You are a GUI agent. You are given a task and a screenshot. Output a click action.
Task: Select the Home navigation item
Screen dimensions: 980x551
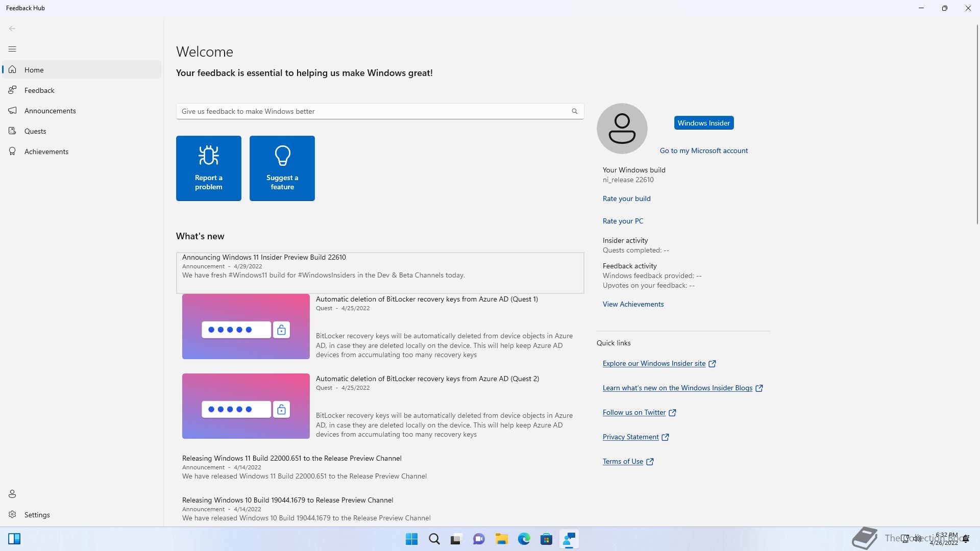click(82, 70)
